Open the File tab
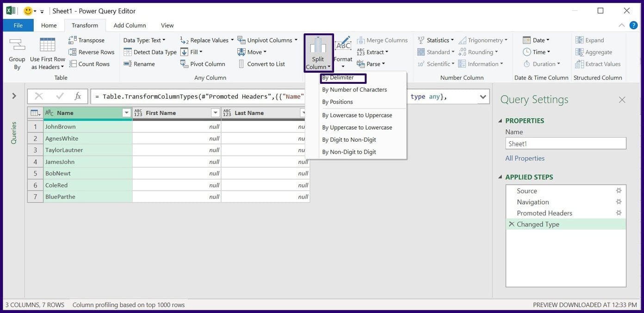644x313 pixels. [x=18, y=25]
